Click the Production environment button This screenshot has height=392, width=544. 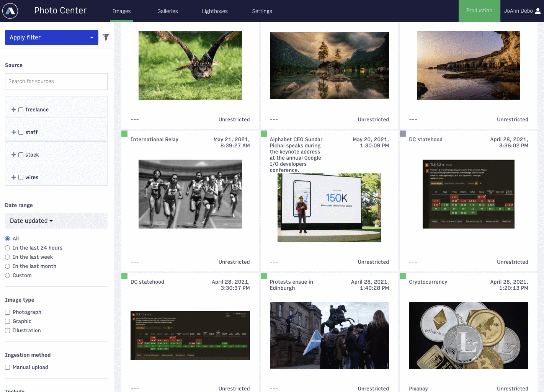tap(479, 11)
